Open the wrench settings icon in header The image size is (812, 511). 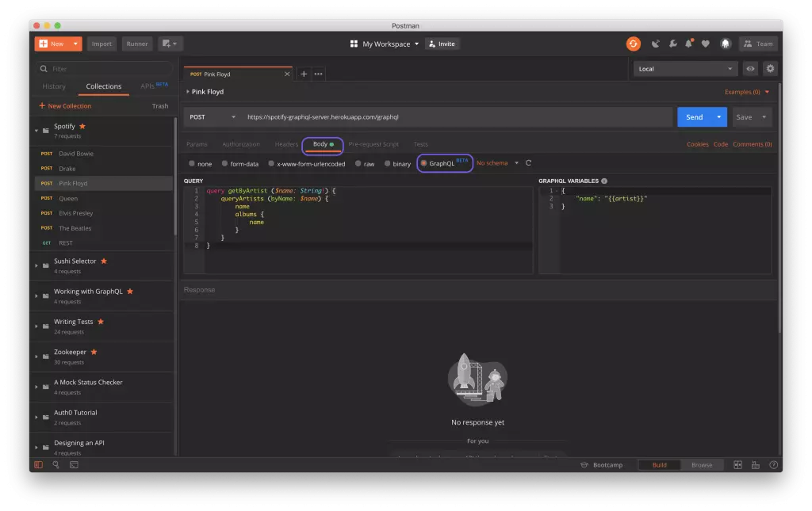tap(672, 44)
